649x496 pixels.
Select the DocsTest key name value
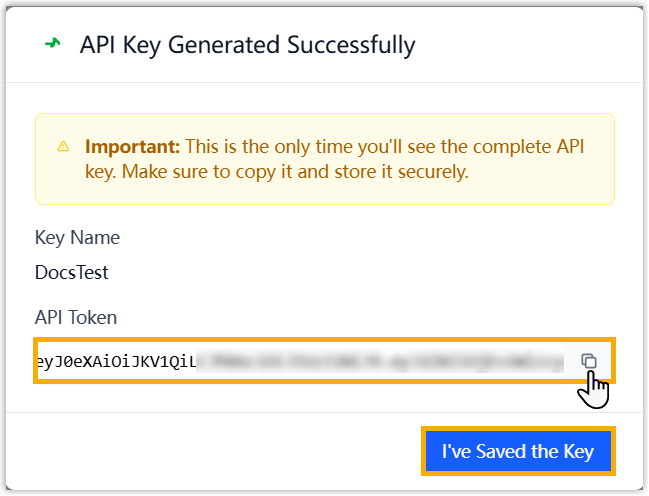(x=71, y=272)
